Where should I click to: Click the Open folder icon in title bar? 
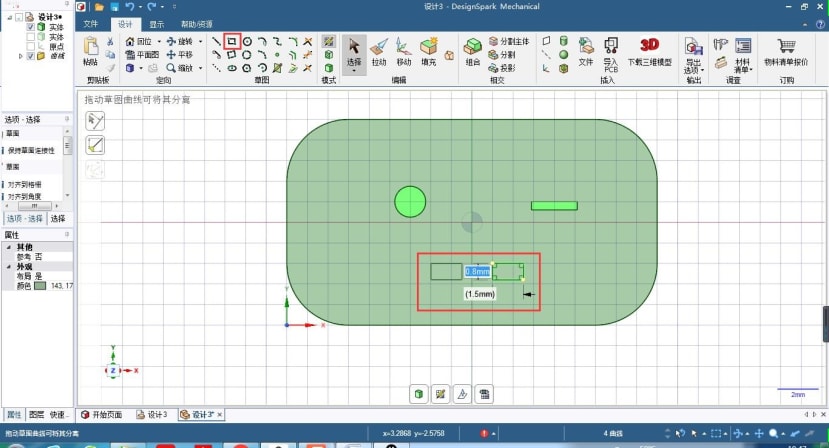99,7
